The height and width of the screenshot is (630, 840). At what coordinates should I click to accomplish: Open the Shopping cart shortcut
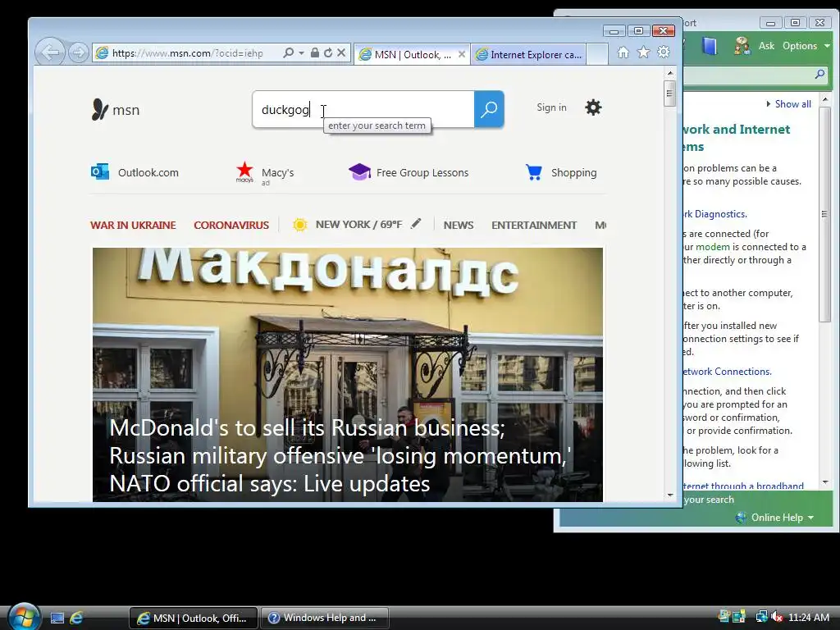[x=561, y=172]
